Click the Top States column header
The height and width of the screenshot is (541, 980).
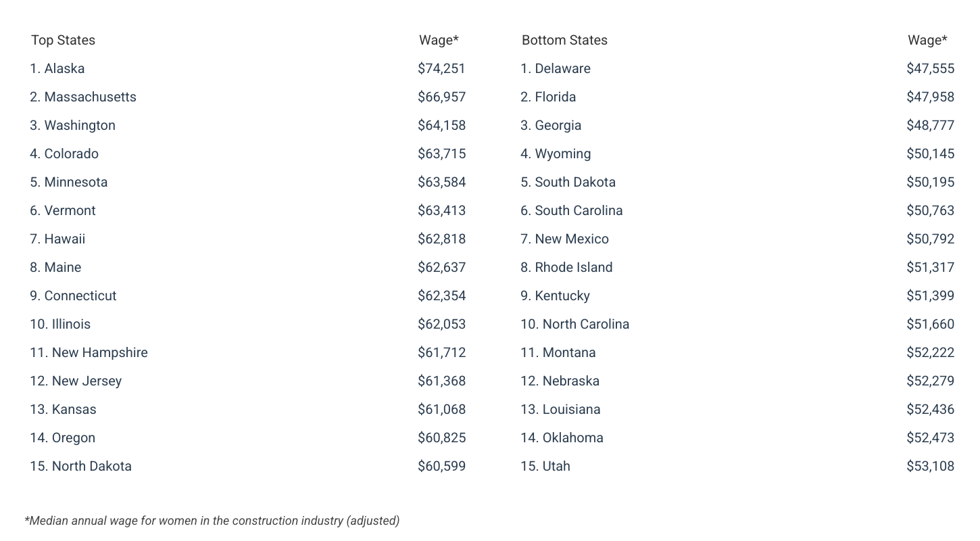[63, 40]
